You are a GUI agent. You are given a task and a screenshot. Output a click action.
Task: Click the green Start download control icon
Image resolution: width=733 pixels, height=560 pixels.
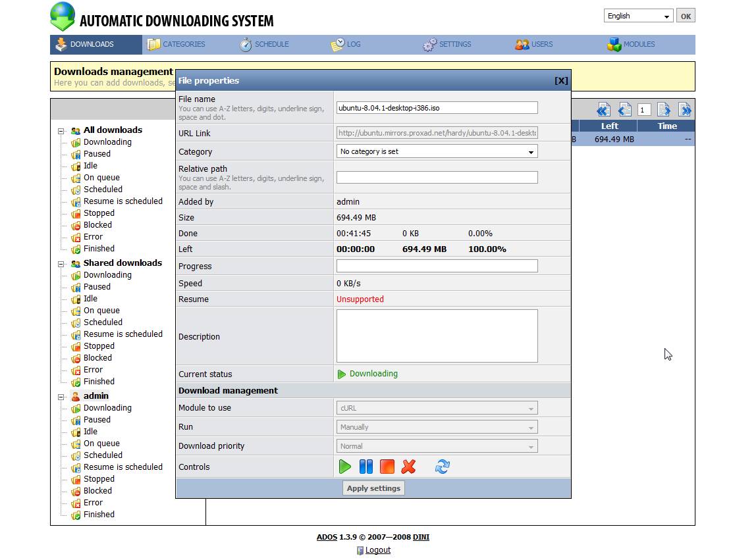pos(344,467)
